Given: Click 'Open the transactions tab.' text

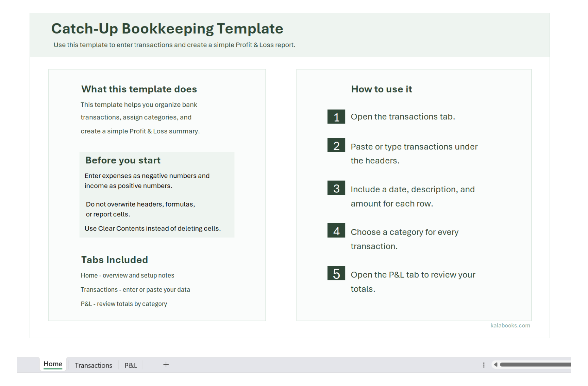Looking at the screenshot, I should [x=403, y=117].
